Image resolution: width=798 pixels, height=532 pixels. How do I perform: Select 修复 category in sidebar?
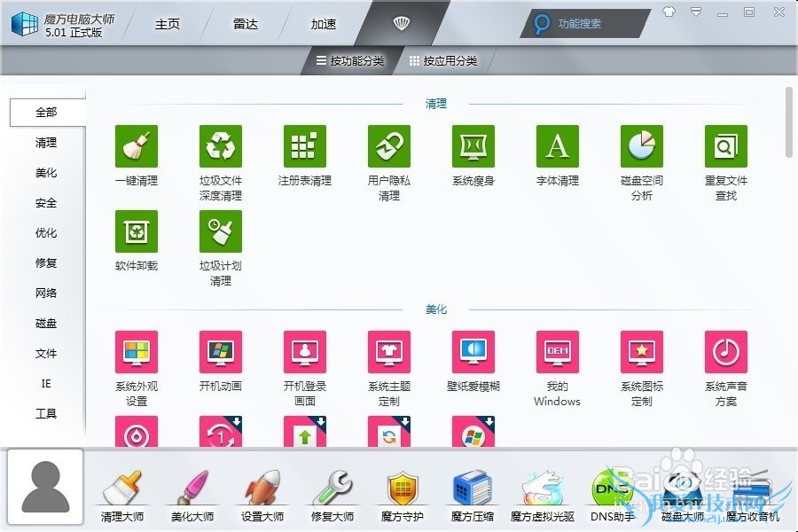[x=46, y=263]
